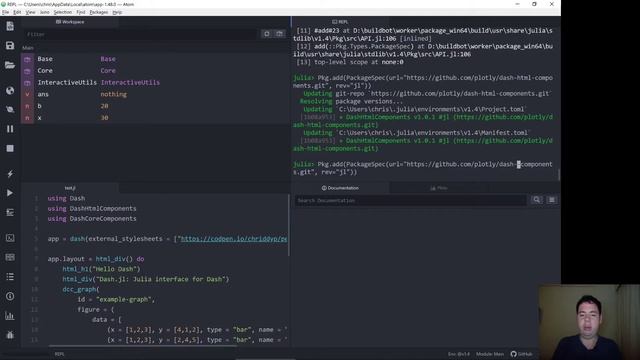Click the Save file disk icon
640x360 pixels.
click(10, 45)
